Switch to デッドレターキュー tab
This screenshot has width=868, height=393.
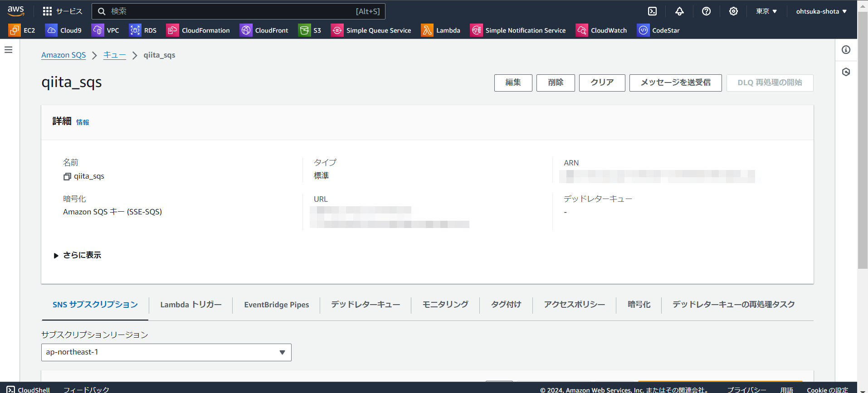coord(366,305)
